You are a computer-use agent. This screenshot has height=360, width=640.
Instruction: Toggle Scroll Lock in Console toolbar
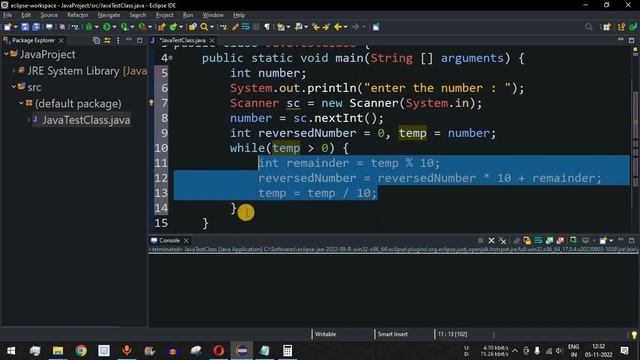(527, 241)
